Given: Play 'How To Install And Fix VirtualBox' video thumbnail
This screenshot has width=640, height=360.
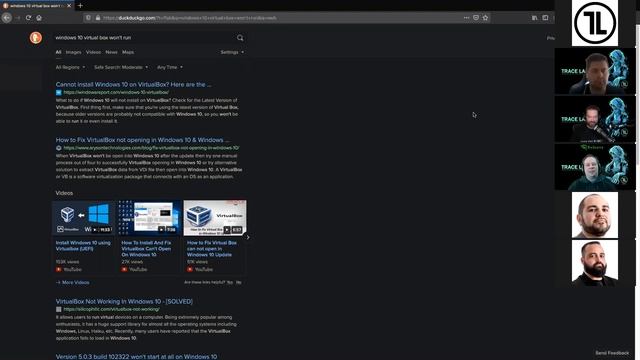Looking at the screenshot, I should 149,218.
